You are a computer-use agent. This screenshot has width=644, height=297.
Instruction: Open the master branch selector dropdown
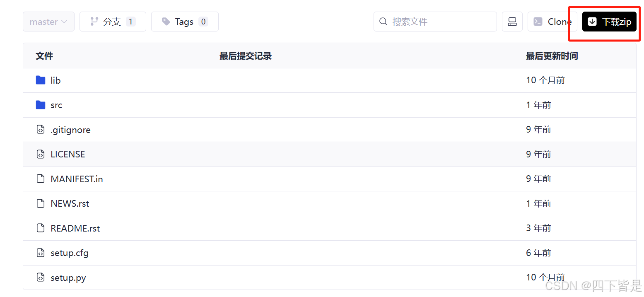[x=48, y=22]
